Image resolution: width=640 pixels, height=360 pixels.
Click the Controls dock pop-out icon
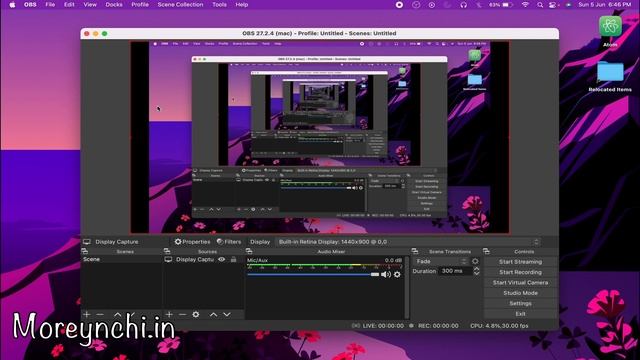[486, 251]
